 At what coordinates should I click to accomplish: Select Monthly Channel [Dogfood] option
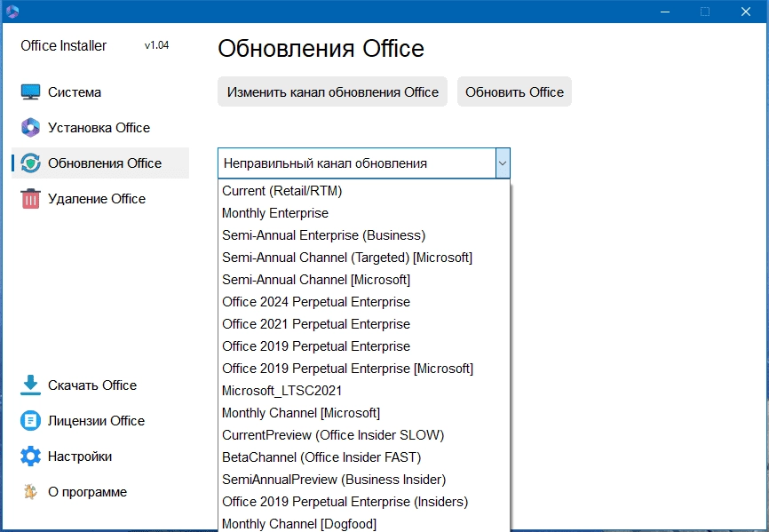(x=364, y=523)
